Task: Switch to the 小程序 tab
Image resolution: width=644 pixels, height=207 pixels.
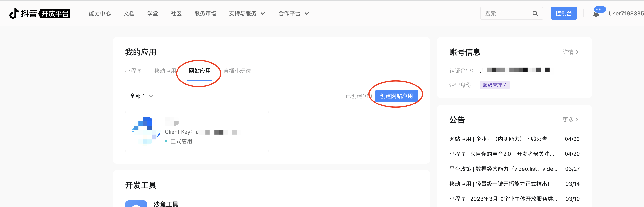Action: point(133,71)
